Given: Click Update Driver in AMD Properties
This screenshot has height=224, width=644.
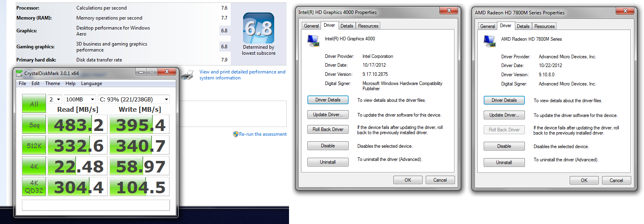Looking at the screenshot, I should [x=504, y=115].
